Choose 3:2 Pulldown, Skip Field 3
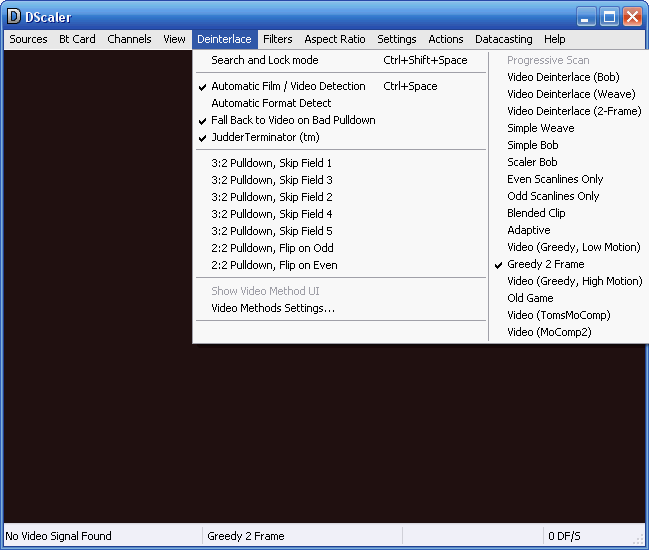This screenshot has width=649, height=550. pos(341,180)
